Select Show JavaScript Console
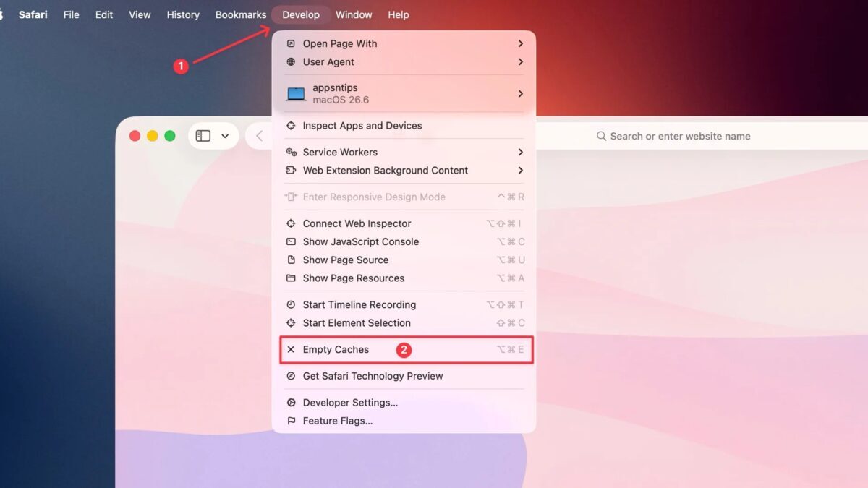 tap(404, 242)
